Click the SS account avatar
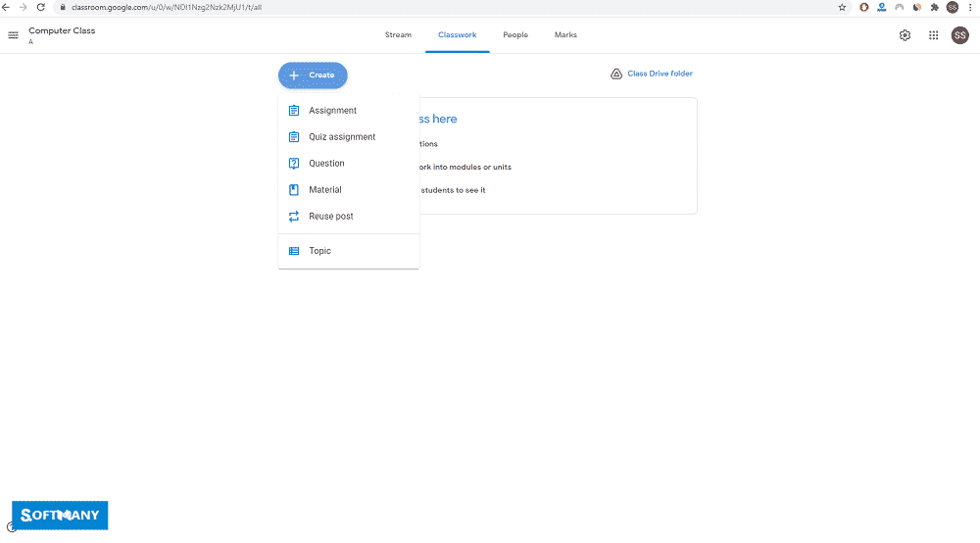This screenshot has height=543, width=980. [959, 35]
